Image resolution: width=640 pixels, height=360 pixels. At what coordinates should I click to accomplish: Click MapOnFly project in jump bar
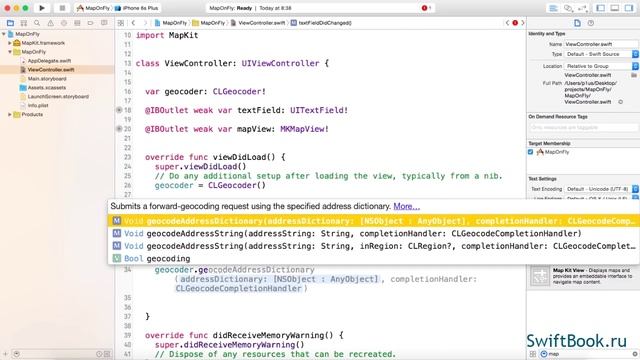(171, 23)
